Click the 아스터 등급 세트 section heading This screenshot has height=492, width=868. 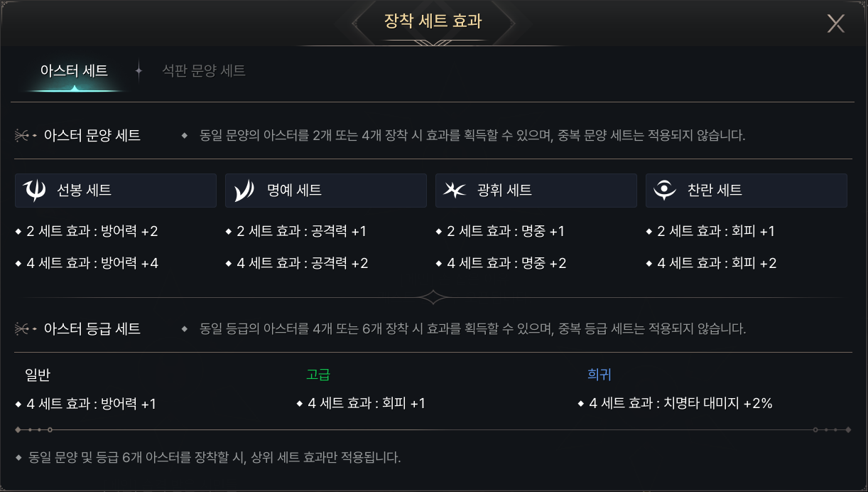pyautogui.click(x=92, y=328)
